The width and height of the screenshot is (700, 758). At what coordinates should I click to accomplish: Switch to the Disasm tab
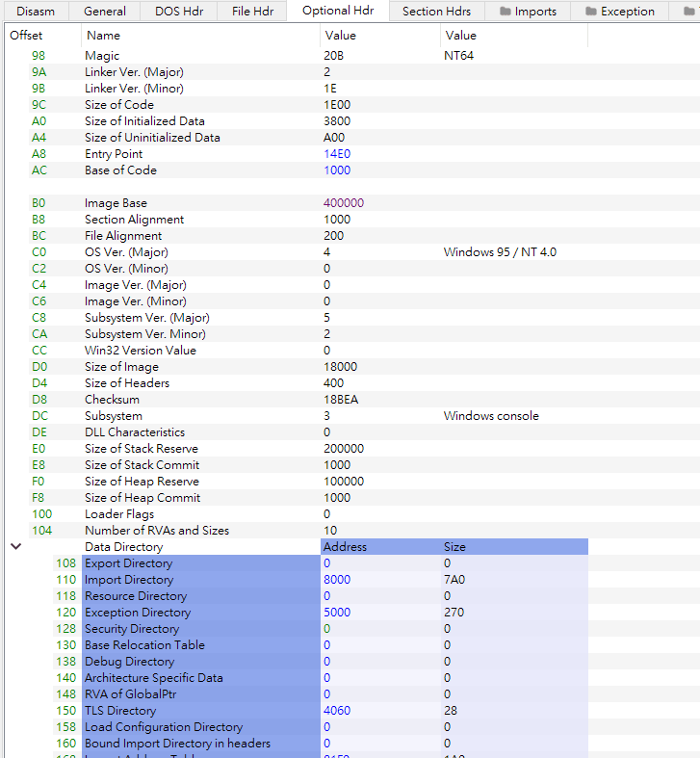click(x=36, y=12)
